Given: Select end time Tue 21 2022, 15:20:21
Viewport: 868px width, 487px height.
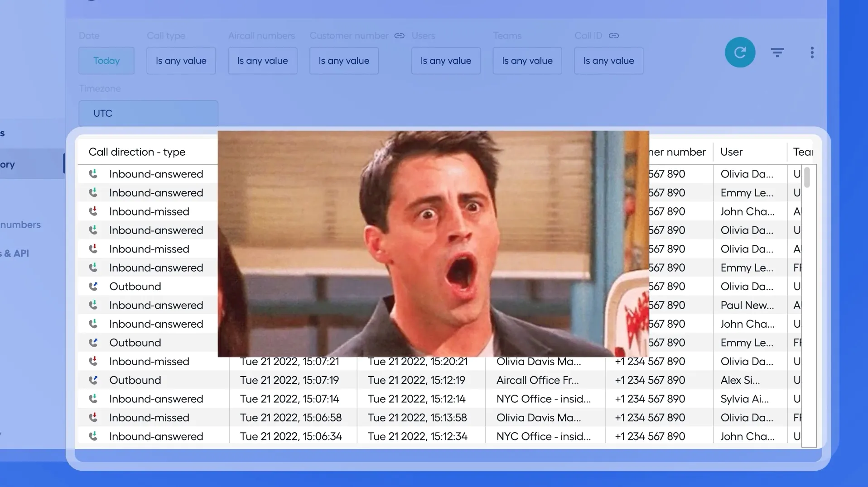Looking at the screenshot, I should pyautogui.click(x=418, y=361).
